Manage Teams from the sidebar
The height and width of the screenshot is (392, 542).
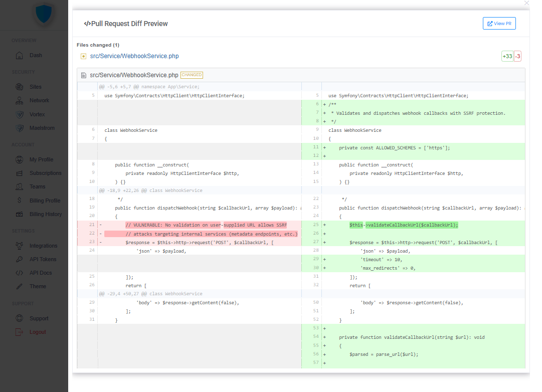(37, 186)
